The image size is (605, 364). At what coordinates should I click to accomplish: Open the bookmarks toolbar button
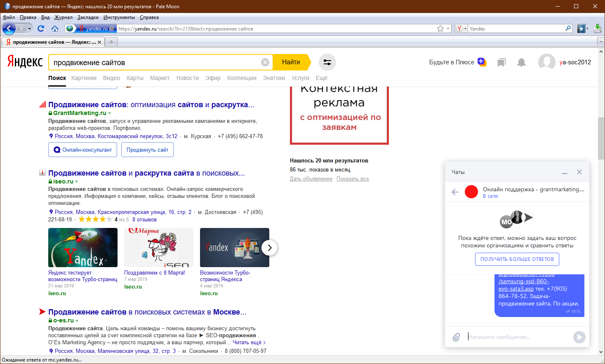tap(581, 28)
